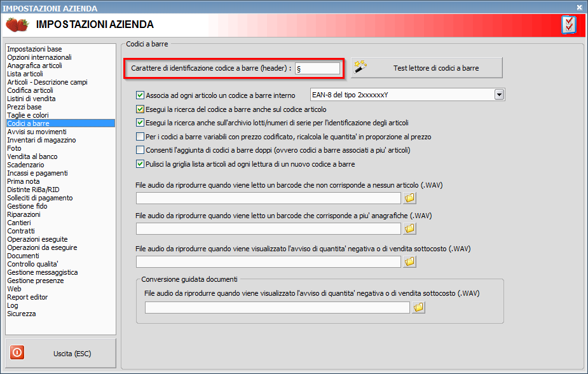Select Impostazioni base in the list
The height and width of the screenshot is (374, 588).
(34, 49)
